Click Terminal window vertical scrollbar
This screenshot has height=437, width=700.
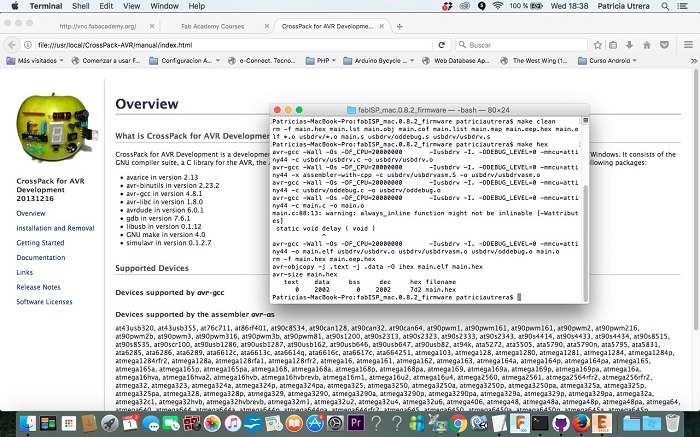click(x=586, y=243)
